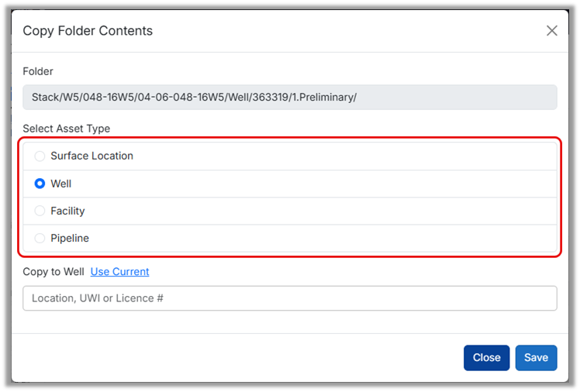The height and width of the screenshot is (392, 580).
Task: Pick the Facility radio option
Action: pos(40,211)
